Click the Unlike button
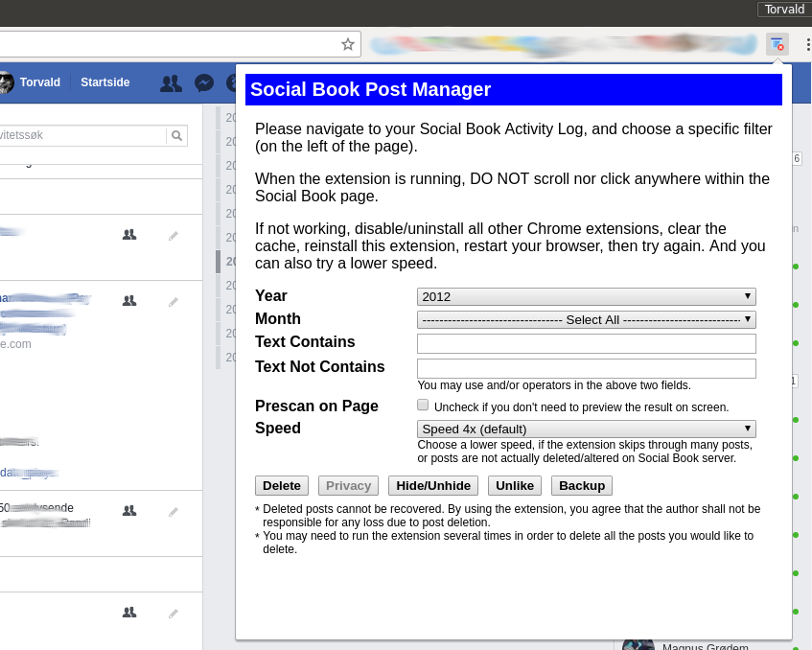The image size is (812, 650). click(514, 485)
